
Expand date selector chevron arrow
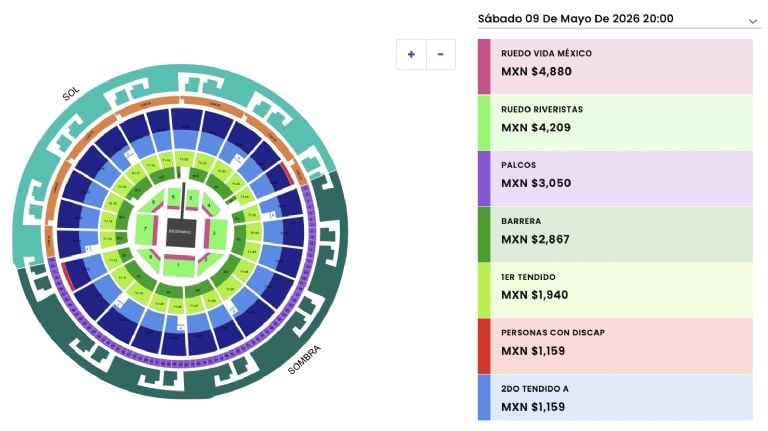tap(752, 20)
